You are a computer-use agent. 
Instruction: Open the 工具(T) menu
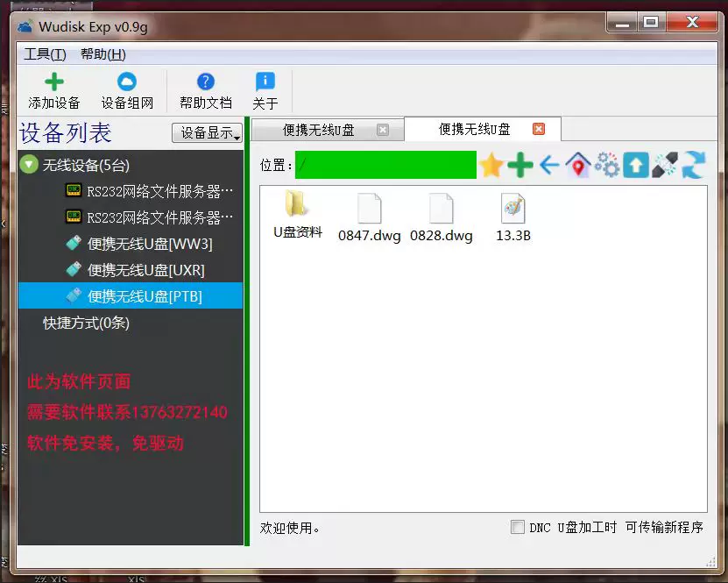[x=45, y=54]
